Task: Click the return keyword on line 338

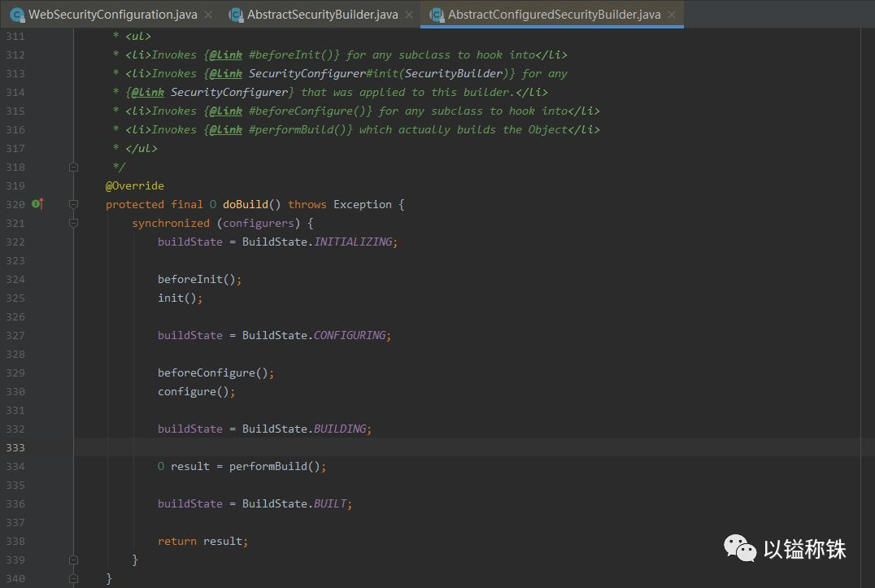Action: point(177,541)
